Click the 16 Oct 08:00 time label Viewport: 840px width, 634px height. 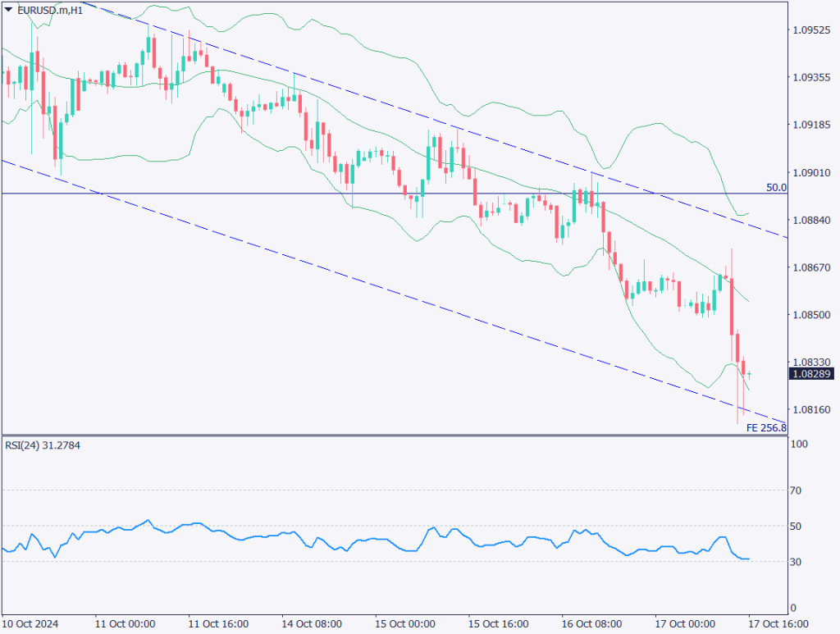(589, 623)
